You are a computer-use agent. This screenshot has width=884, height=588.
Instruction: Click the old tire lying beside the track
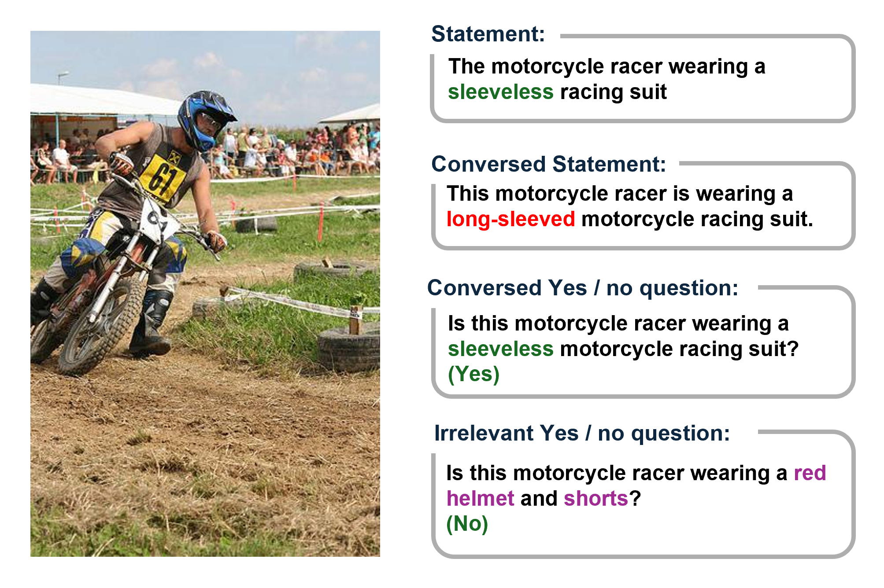[x=348, y=348]
